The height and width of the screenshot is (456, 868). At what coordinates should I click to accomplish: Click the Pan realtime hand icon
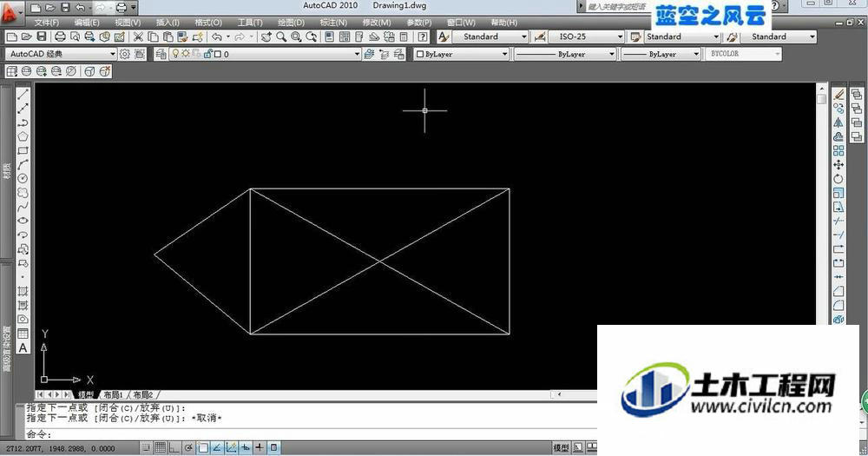click(266, 36)
